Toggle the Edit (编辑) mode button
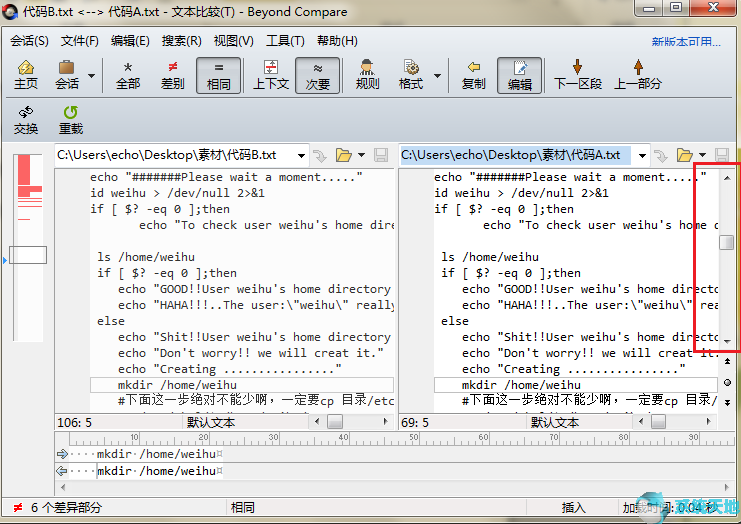741x524 pixels. point(519,75)
